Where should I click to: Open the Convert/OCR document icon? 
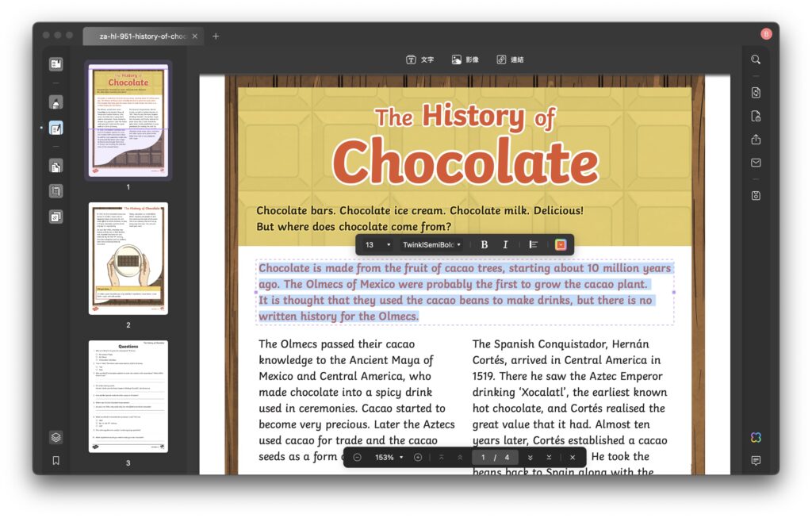coord(756,93)
